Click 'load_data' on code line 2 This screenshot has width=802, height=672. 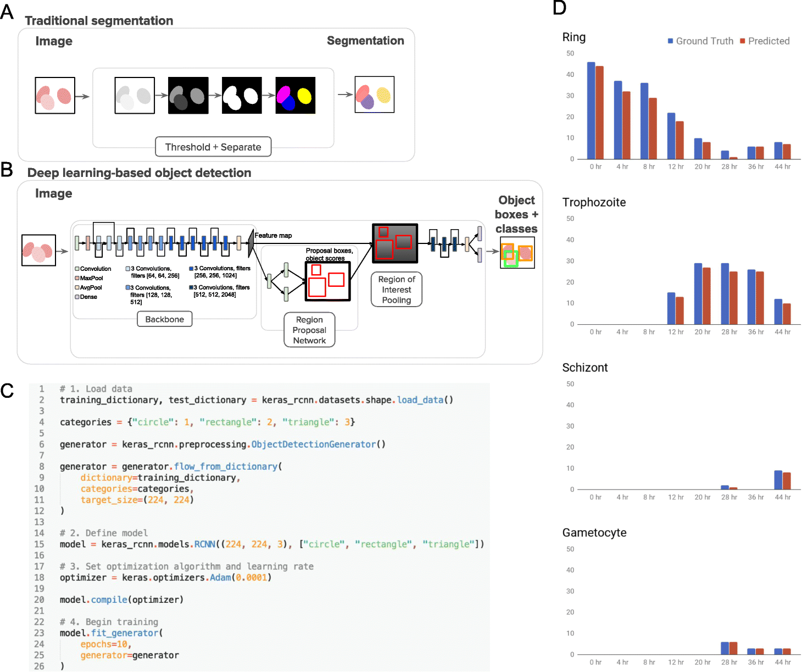(x=420, y=400)
